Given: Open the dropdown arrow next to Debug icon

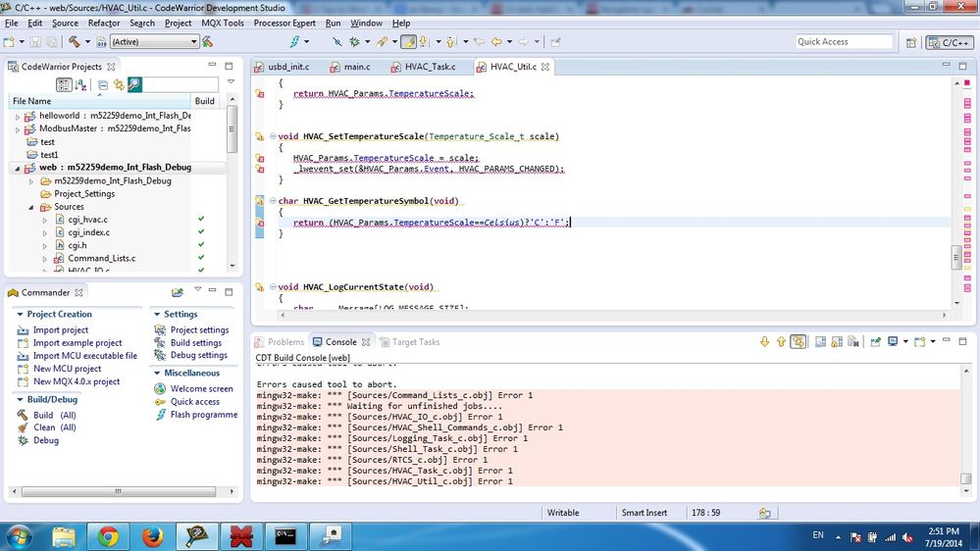Looking at the screenshot, I should [x=367, y=42].
